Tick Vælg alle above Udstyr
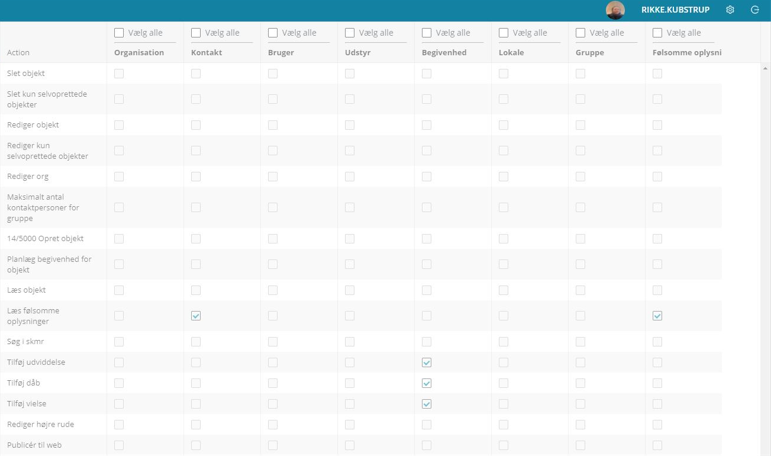773x460 pixels. pyautogui.click(x=350, y=33)
